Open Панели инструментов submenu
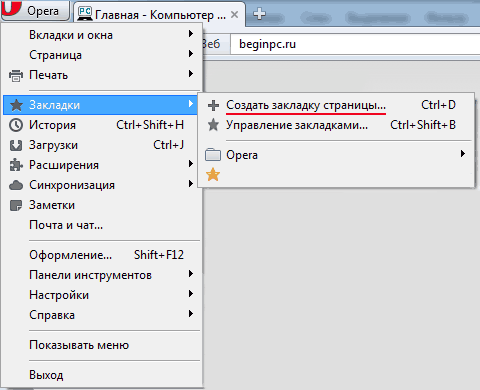 (x=102, y=275)
